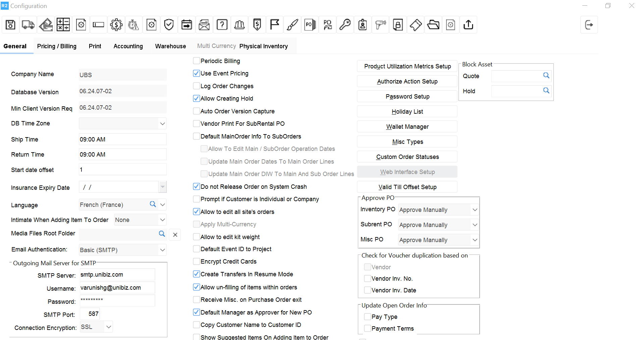
Task: Open the Warehouse tab
Action: [170, 46]
